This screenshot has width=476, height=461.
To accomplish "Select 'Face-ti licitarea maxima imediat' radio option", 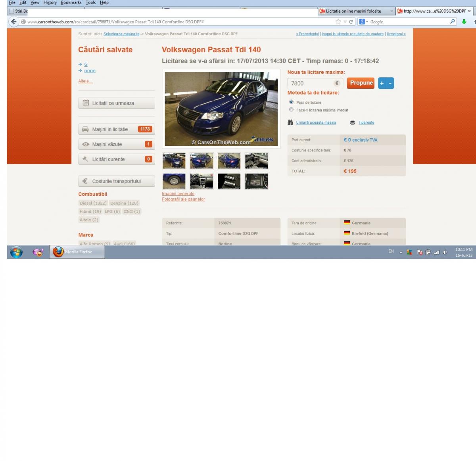I will (x=292, y=110).
